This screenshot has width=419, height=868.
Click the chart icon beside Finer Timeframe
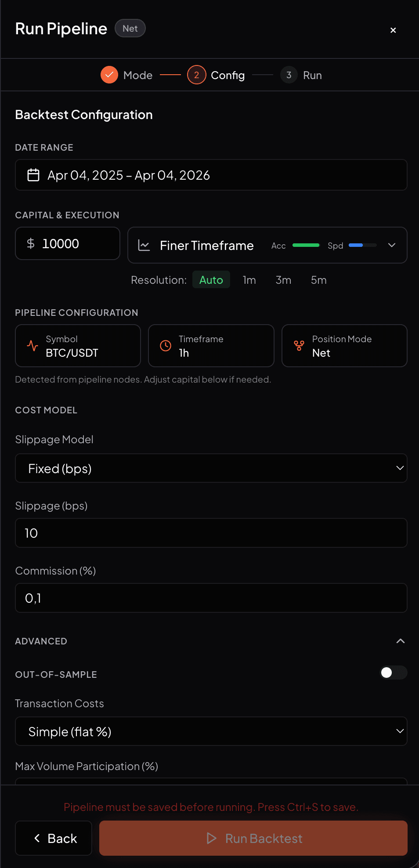[x=144, y=245]
